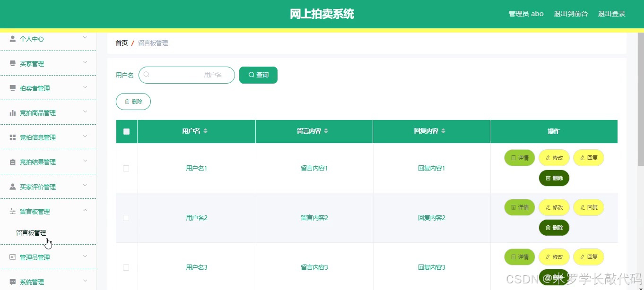
Task: Click the 买家管理 monitor icon
Action: point(12,63)
